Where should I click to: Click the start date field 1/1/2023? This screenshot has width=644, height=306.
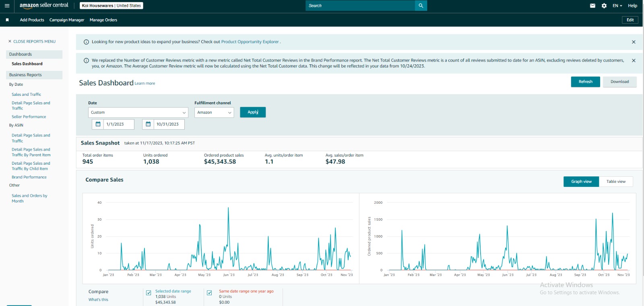pyautogui.click(x=119, y=124)
